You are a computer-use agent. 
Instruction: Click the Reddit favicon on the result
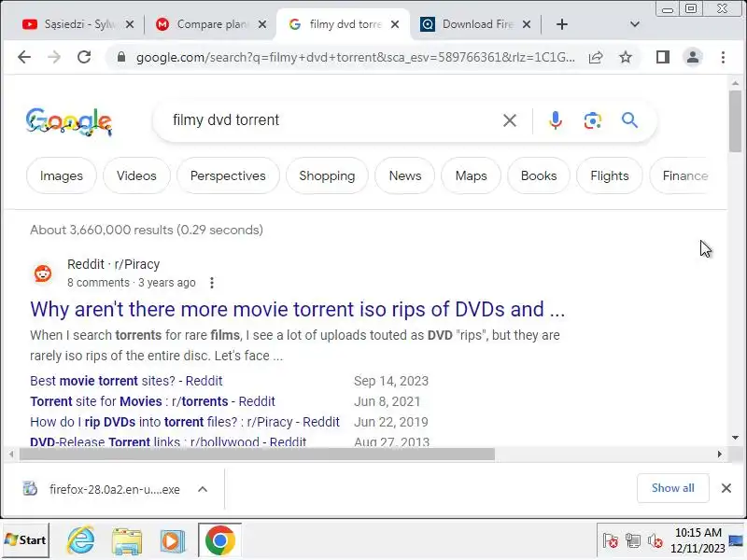[43, 273]
